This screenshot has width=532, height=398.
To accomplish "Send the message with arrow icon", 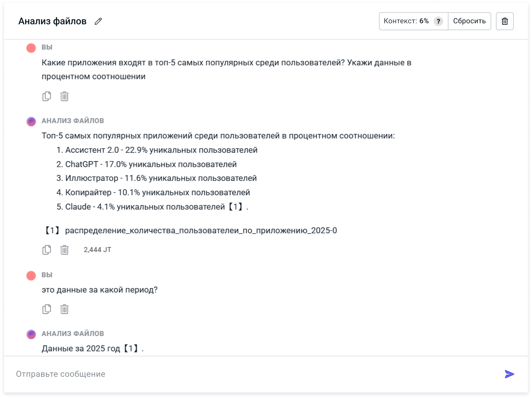I will tap(509, 374).
